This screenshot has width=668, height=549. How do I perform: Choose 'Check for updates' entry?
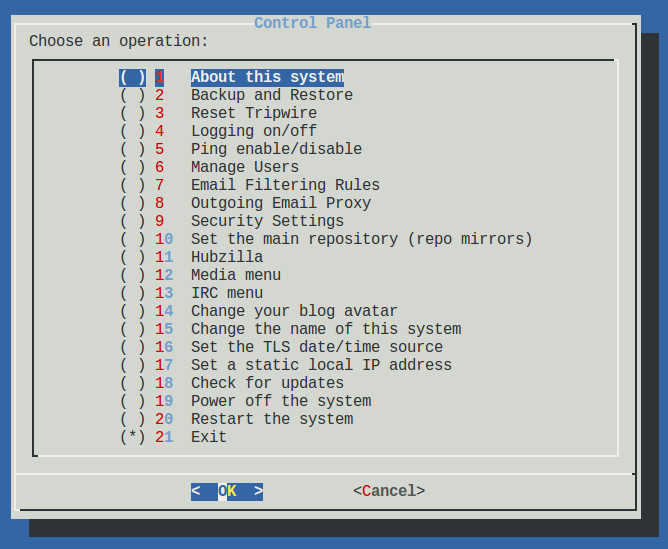(267, 383)
